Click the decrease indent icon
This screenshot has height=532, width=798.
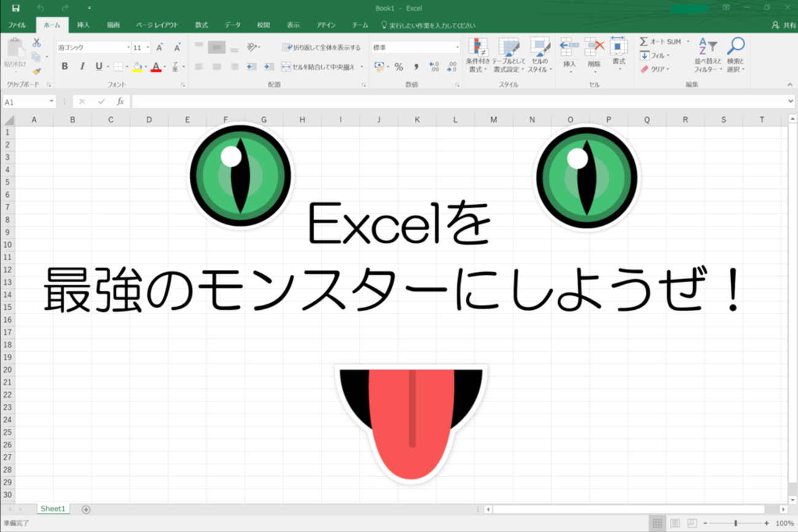click(x=251, y=66)
